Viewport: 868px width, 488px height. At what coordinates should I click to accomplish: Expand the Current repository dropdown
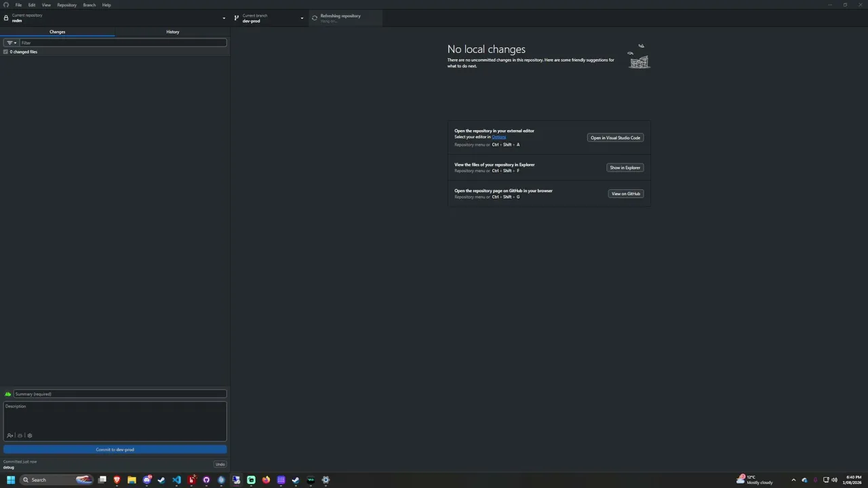115,18
